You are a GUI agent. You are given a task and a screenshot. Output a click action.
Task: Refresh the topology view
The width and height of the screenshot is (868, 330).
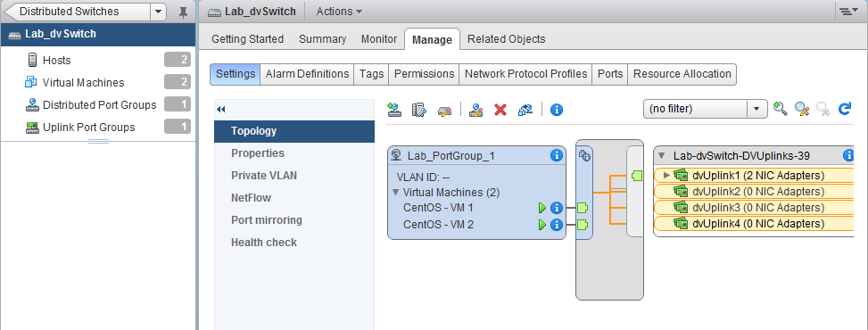pyautogui.click(x=844, y=109)
